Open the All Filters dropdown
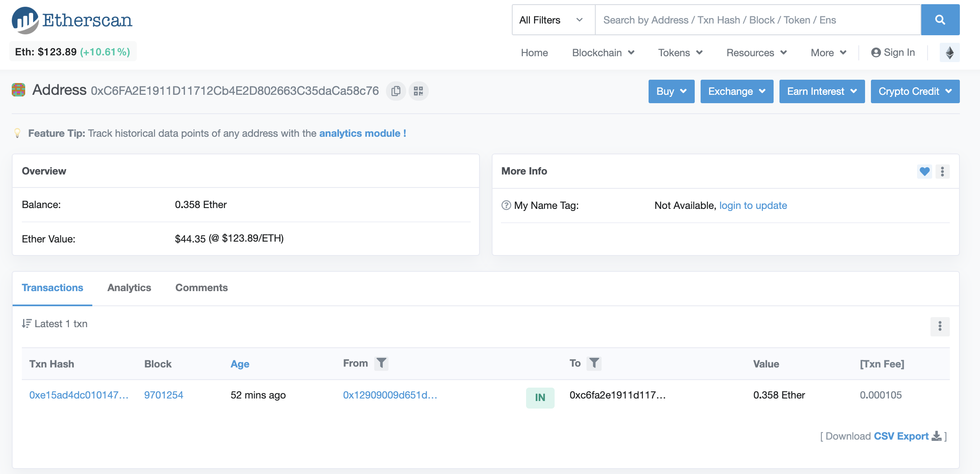980x474 pixels. coord(553,20)
